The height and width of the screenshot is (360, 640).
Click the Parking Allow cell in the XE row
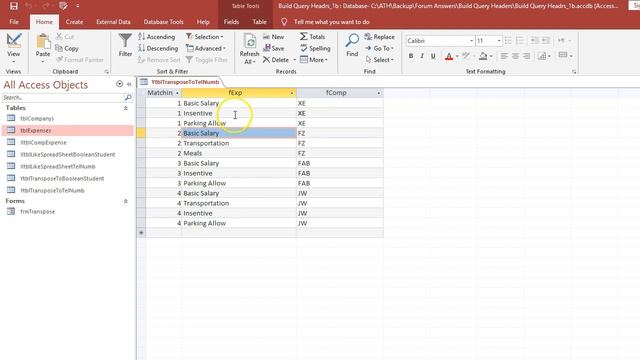click(x=239, y=123)
